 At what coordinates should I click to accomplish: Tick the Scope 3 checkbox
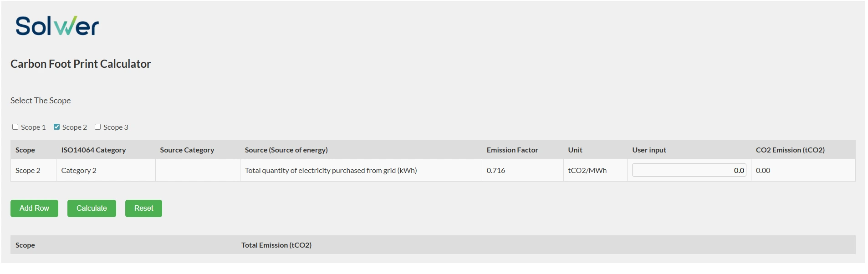click(x=98, y=127)
